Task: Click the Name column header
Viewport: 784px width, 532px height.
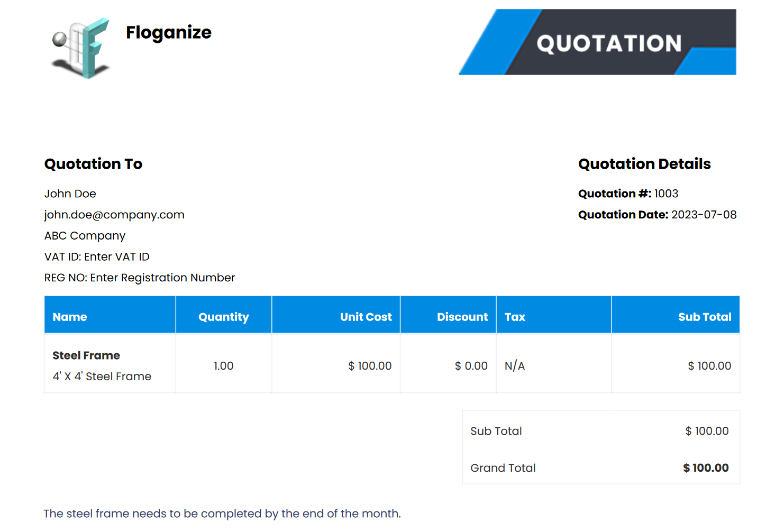Action: click(x=70, y=317)
